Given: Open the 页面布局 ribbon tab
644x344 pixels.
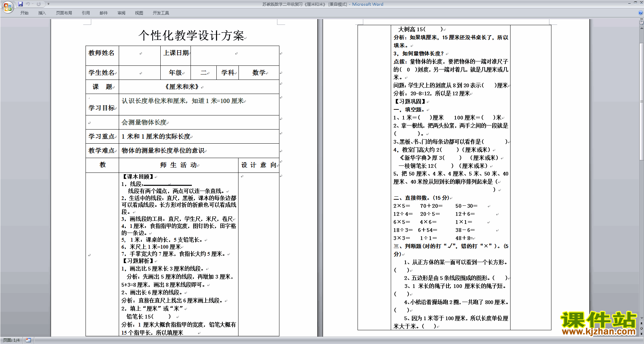Looking at the screenshot, I should click(64, 13).
